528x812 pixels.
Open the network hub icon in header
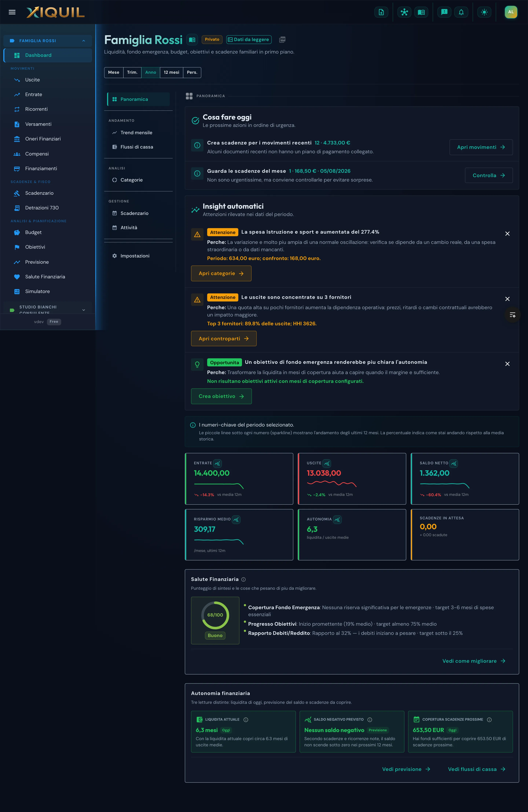click(x=404, y=12)
